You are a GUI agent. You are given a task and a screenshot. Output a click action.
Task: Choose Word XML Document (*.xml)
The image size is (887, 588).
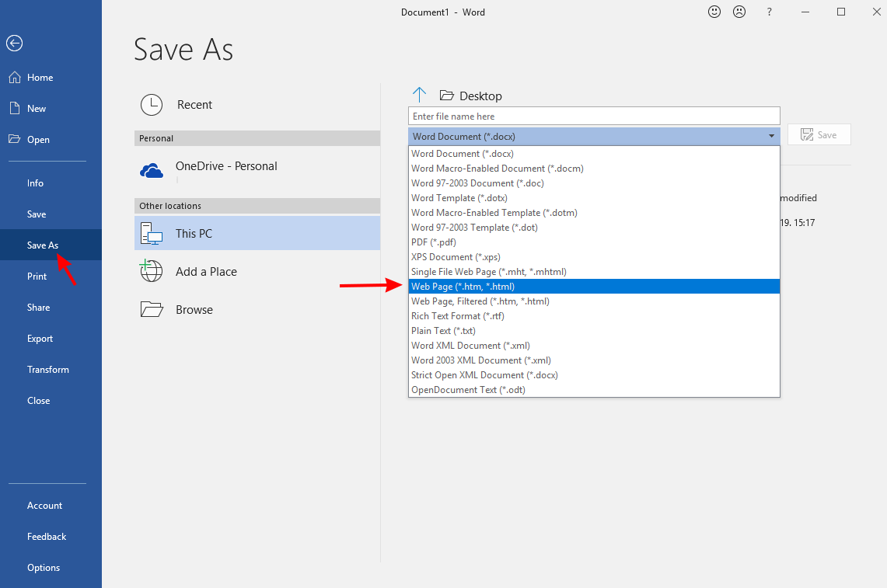[594, 346]
